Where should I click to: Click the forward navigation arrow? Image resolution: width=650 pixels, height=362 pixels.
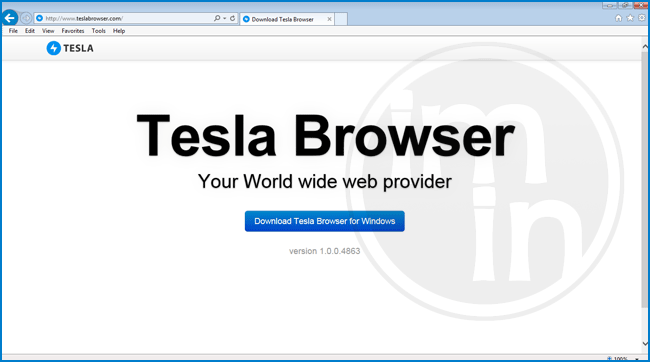pos(26,18)
